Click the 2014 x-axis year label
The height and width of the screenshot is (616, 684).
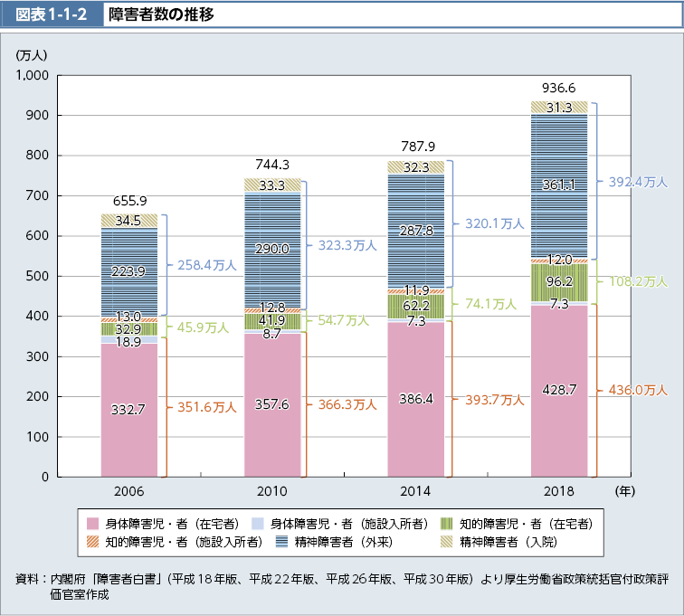(x=415, y=491)
